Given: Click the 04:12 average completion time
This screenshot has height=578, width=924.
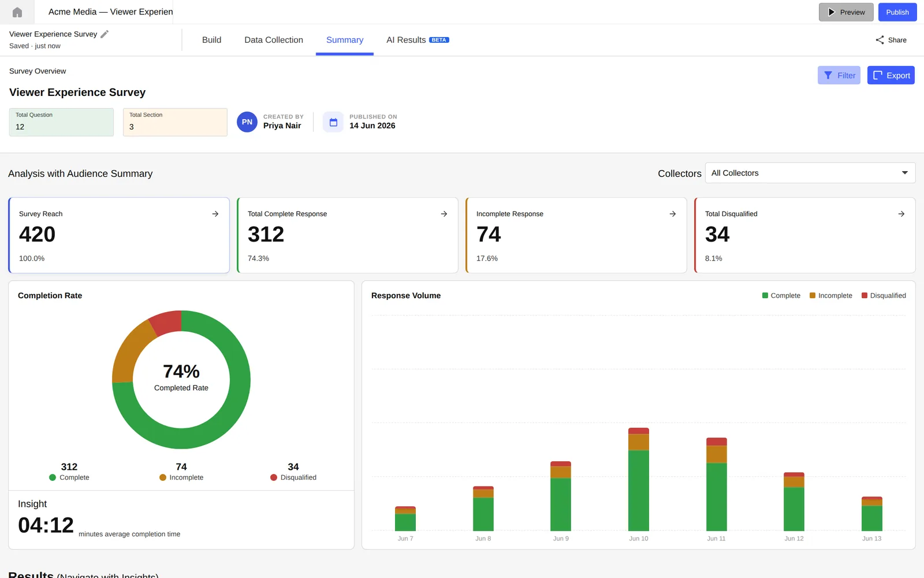Looking at the screenshot, I should point(46,525).
